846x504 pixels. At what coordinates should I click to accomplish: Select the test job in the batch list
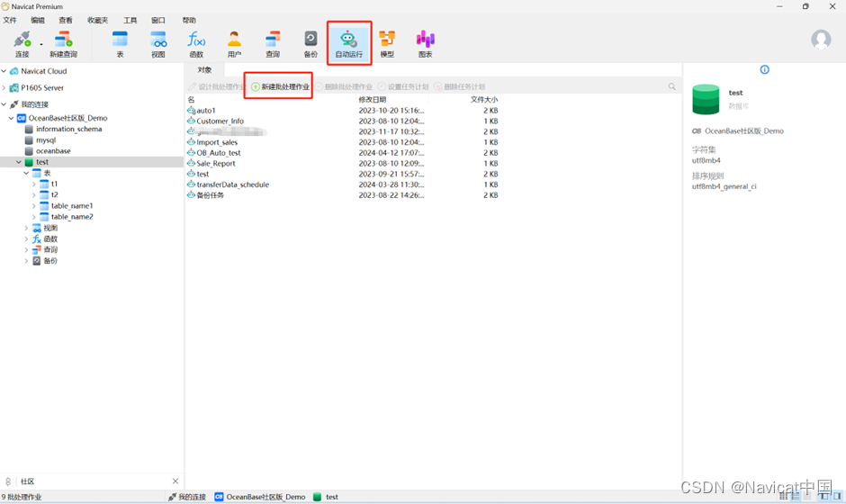[202, 174]
